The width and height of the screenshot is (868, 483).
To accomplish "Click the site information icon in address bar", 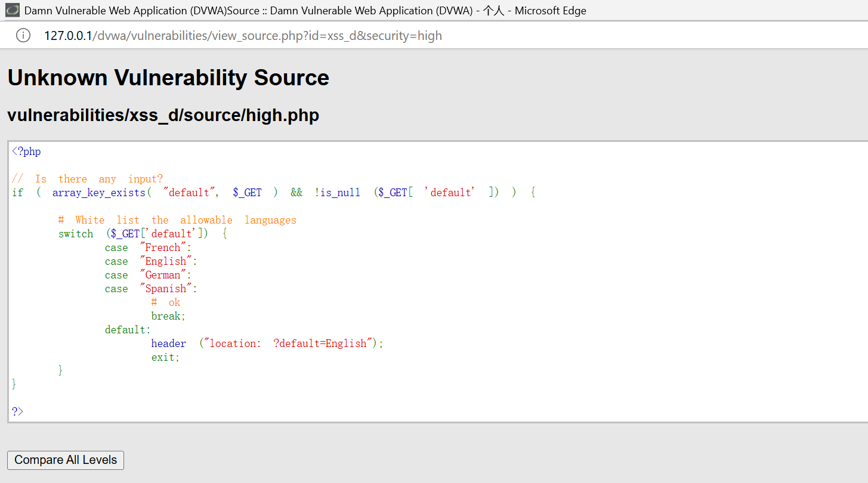I will 23,35.
